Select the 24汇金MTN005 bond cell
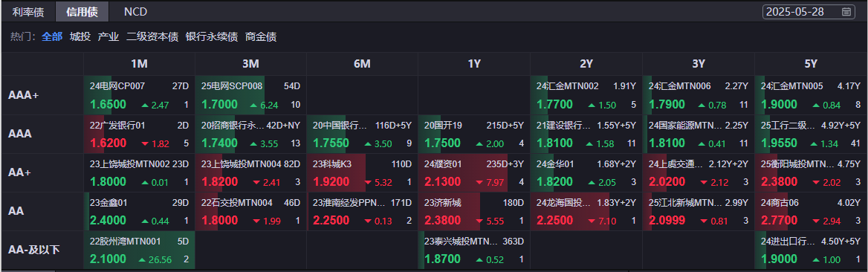This screenshot has height=272, width=868. [x=811, y=95]
